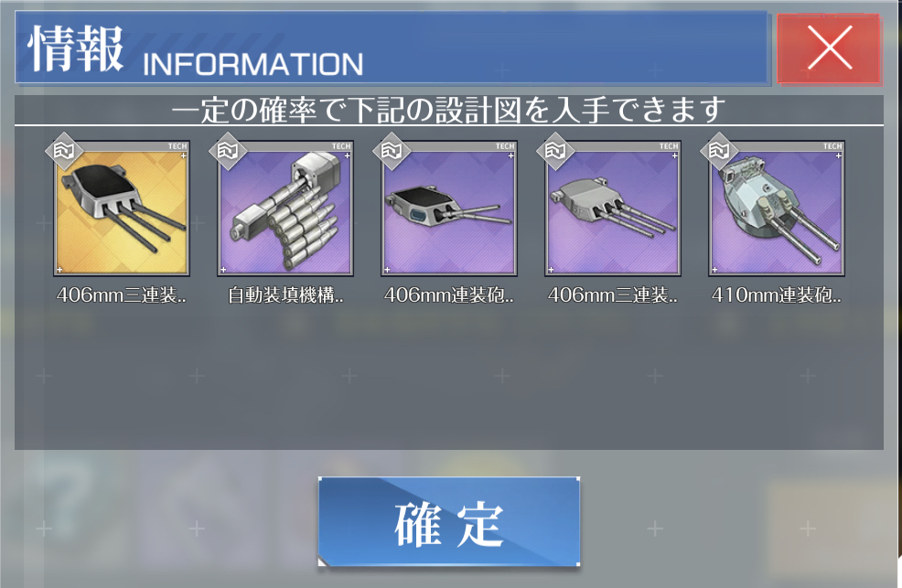902x588 pixels.
Task: Select the gold 406mm triple gun turret thumbnail
Action: (x=122, y=208)
